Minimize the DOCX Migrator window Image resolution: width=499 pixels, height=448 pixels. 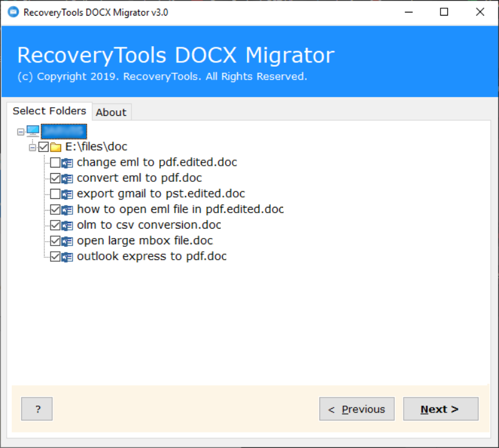pyautogui.click(x=409, y=12)
